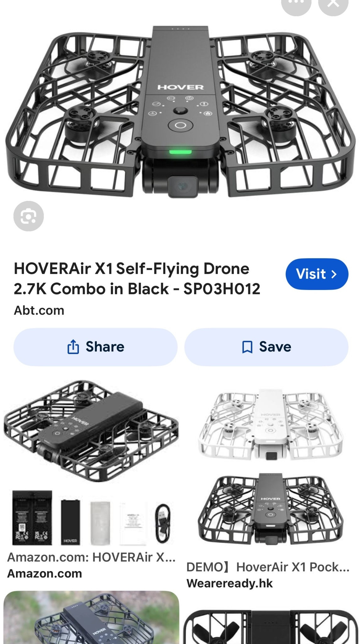Click the Save button
Viewport: 362px width, 644px height.
point(266,347)
